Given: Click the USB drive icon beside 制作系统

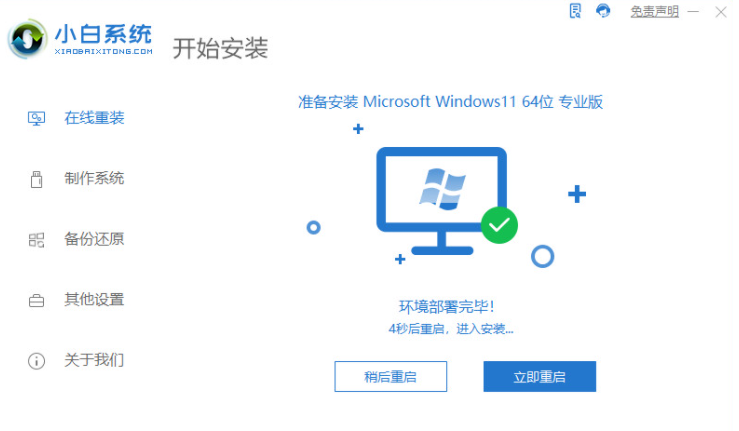Looking at the screenshot, I should pyautogui.click(x=36, y=179).
